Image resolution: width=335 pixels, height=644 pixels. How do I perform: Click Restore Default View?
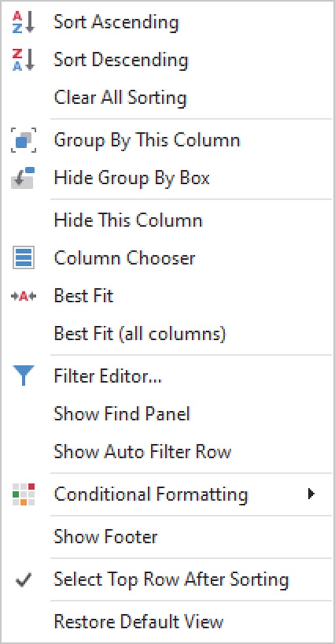[x=139, y=622]
